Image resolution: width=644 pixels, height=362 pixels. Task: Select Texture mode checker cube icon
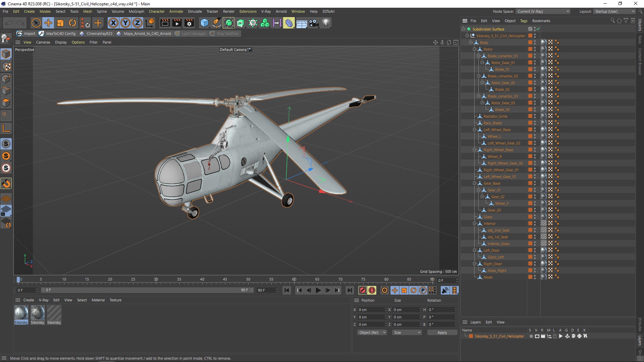[x=6, y=66]
